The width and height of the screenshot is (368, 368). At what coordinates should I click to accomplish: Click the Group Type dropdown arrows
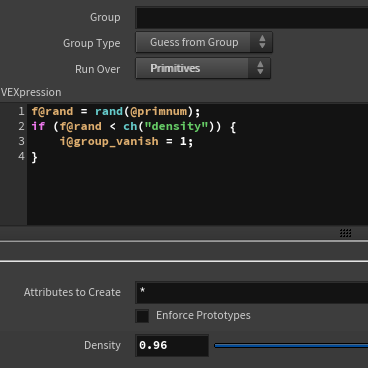[x=262, y=42]
